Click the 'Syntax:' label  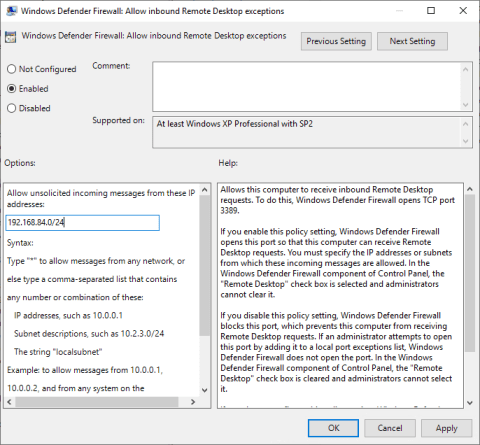pos(20,243)
